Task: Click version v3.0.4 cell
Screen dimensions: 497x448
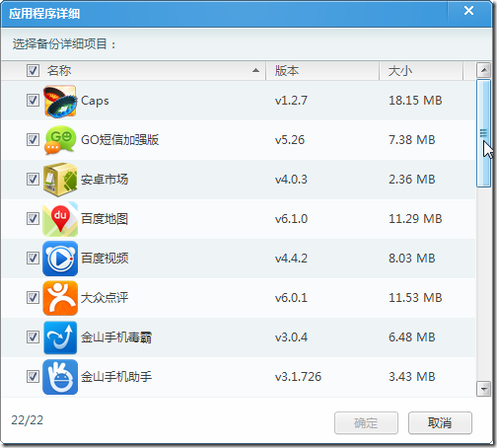Action: click(291, 337)
